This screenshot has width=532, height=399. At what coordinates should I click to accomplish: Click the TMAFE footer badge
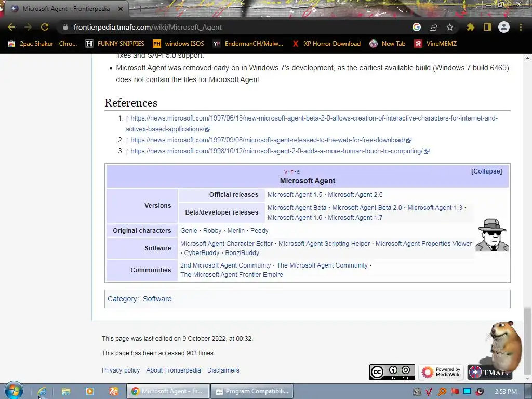489,372
